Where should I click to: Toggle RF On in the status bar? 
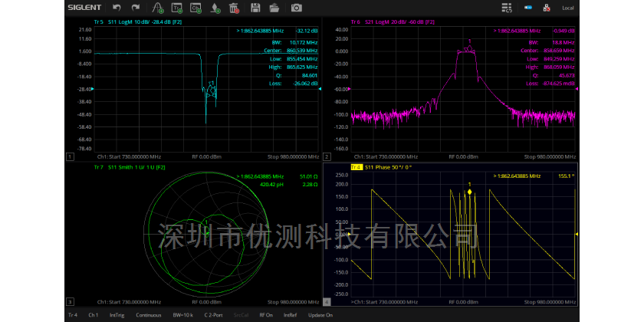(266, 315)
